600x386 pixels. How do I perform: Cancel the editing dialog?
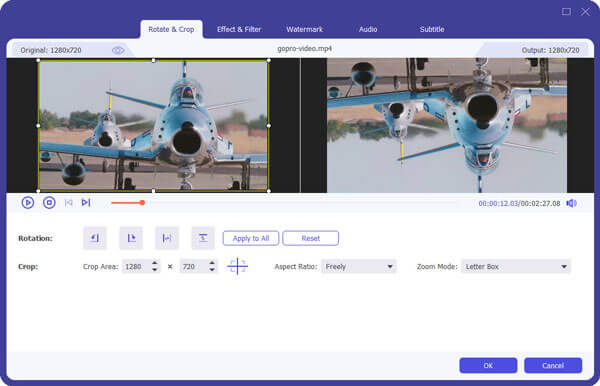[553, 365]
